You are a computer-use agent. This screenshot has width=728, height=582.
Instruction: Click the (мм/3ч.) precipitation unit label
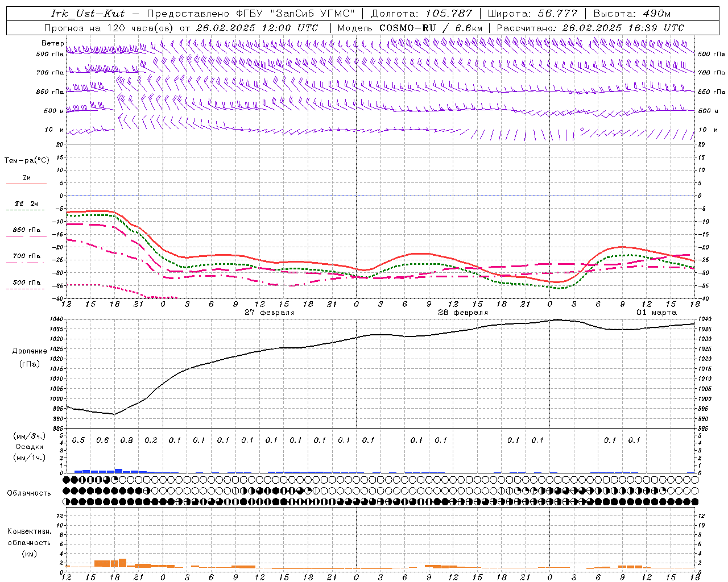[30, 436]
